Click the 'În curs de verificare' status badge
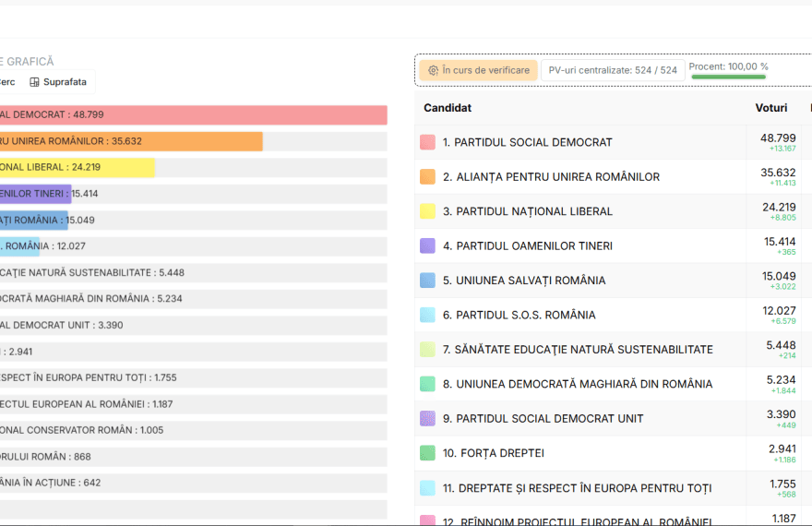Image resolution: width=812 pixels, height=526 pixels. point(478,70)
